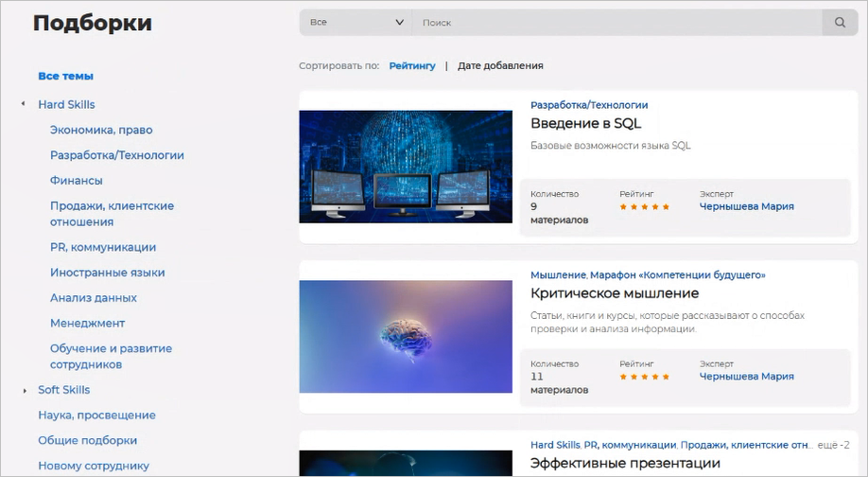Click star rating of 'Критическое мышление'
This screenshot has width=868, height=477.
pos(644,378)
